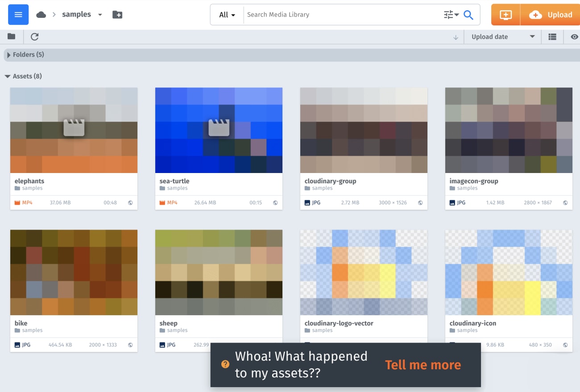This screenshot has height=392, width=580.
Task: Click globe access icon on sea-turtle card
Action: 275,202
